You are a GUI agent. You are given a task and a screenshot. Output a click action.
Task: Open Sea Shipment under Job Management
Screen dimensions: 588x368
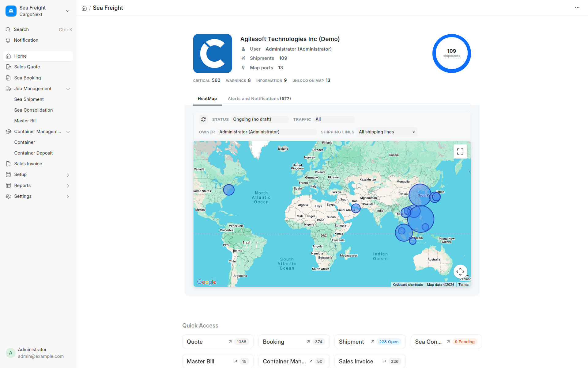click(29, 99)
